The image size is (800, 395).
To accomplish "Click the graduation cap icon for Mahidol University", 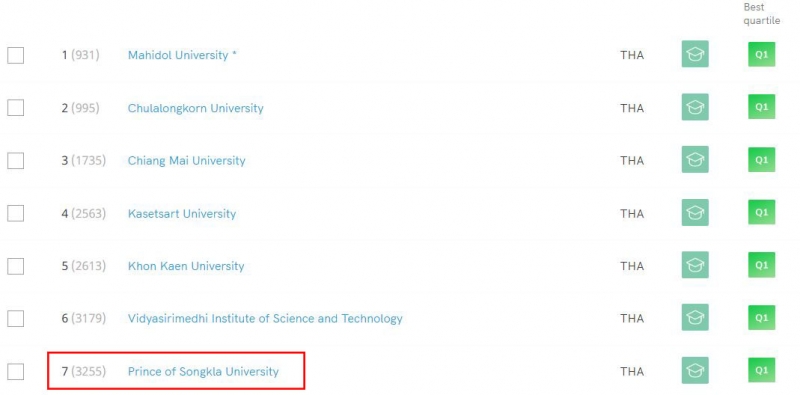I will pos(695,54).
